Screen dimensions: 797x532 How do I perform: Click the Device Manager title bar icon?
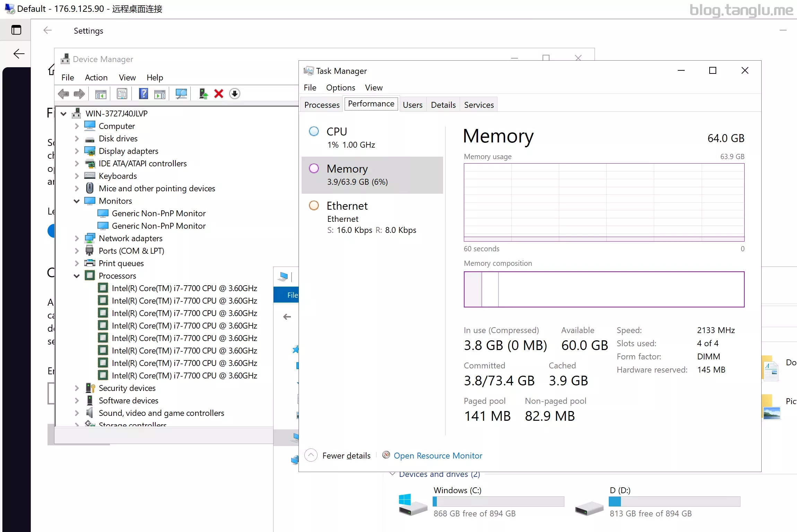pos(65,59)
